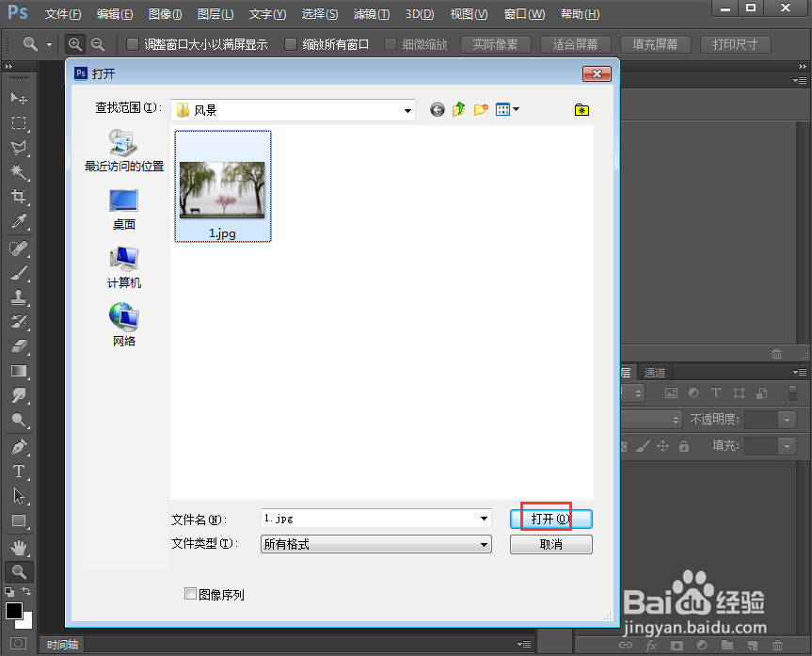Click the 实际像素 button
Image resolution: width=812 pixels, height=656 pixels.
pos(495,44)
